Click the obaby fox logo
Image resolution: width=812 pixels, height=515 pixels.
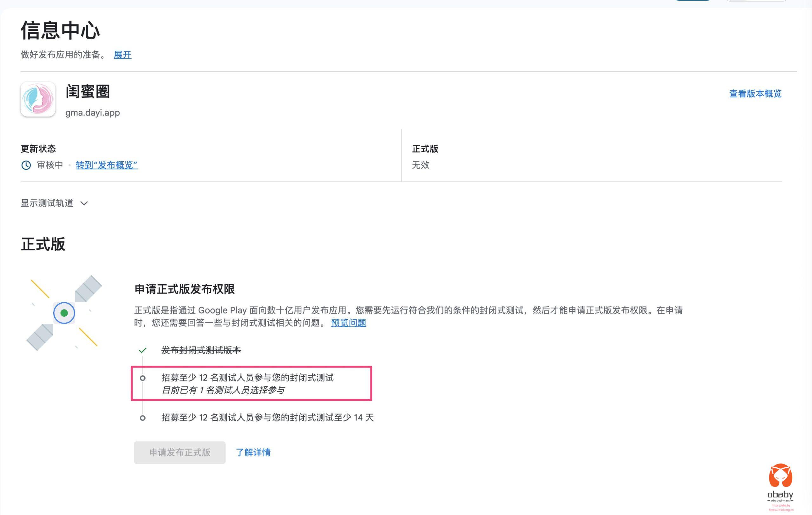[x=780, y=476]
